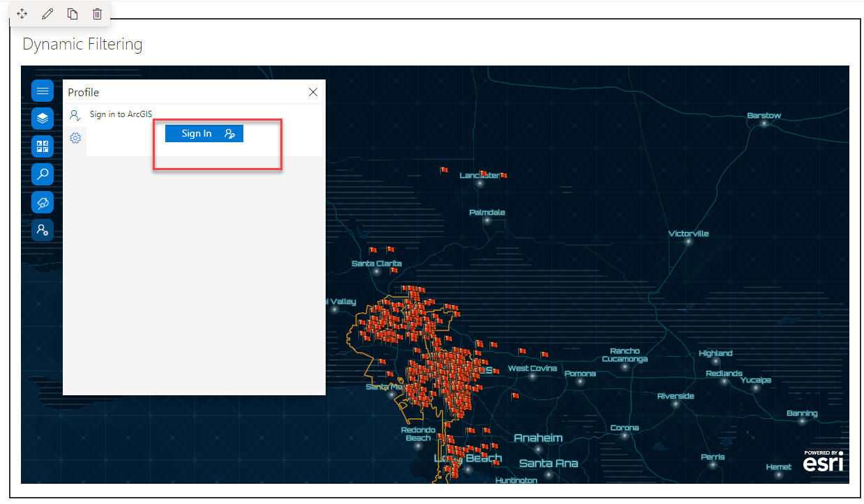Click the Perris city label
The image size is (864, 504).
click(x=713, y=457)
